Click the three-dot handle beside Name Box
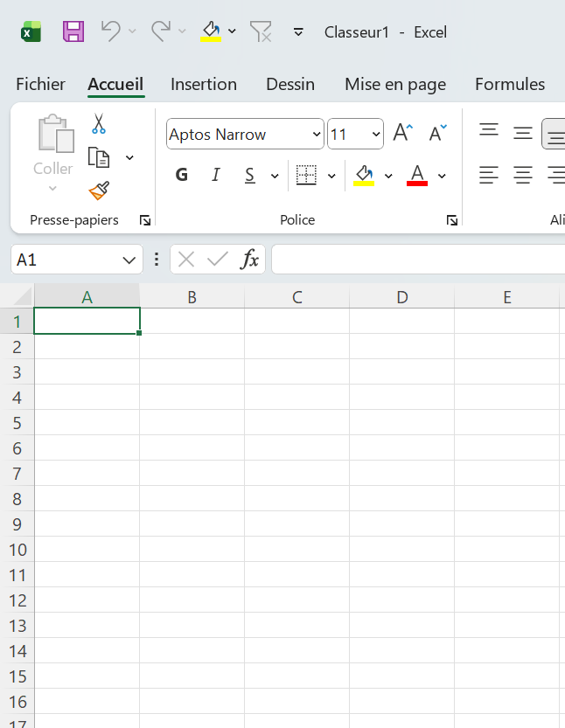This screenshot has width=565, height=728. (157, 260)
